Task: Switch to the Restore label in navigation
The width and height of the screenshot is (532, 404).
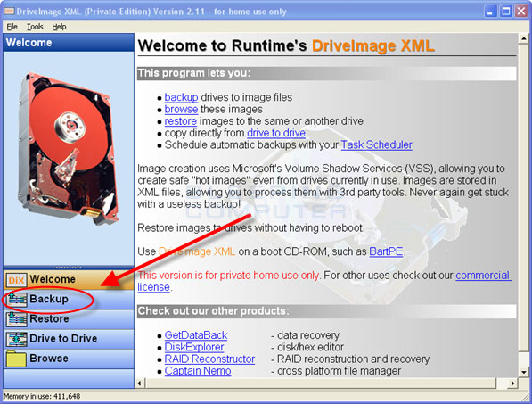Action: [x=49, y=318]
